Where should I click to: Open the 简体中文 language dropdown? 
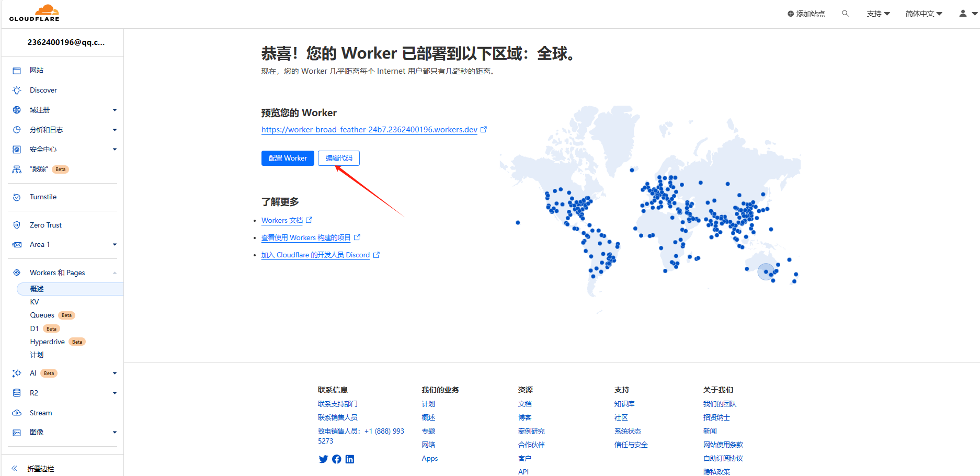924,14
